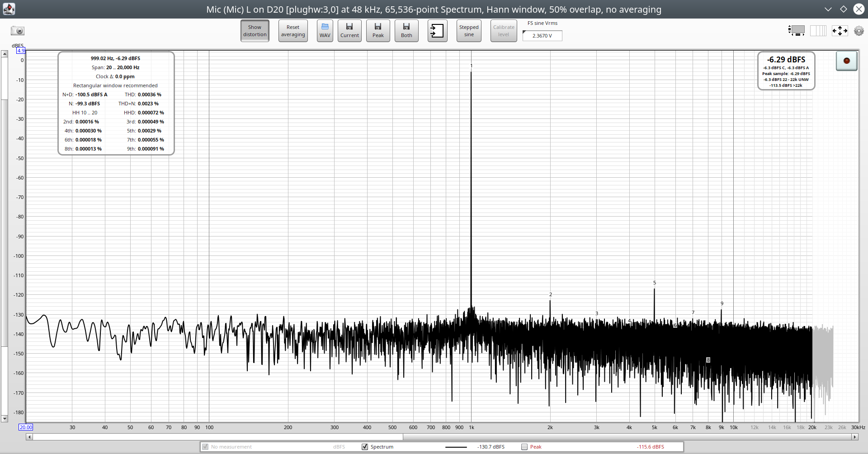Click the -6.29 dBFS level readout

pyautogui.click(x=786, y=60)
